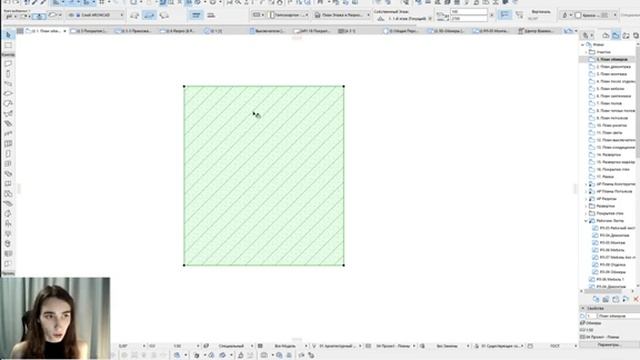Viewport: 640px width, 360px height.
Task: Switch to the '3 Покрытия' tab
Action: [x=89, y=31]
